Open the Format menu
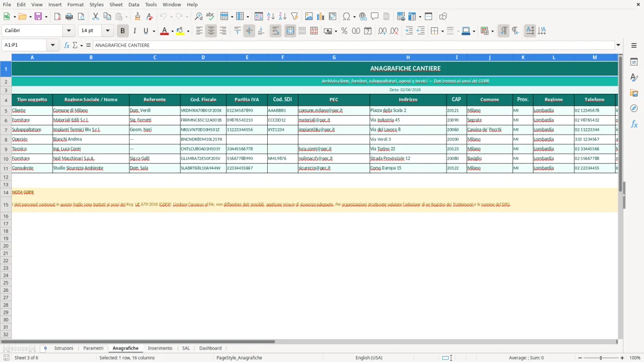 76,4
